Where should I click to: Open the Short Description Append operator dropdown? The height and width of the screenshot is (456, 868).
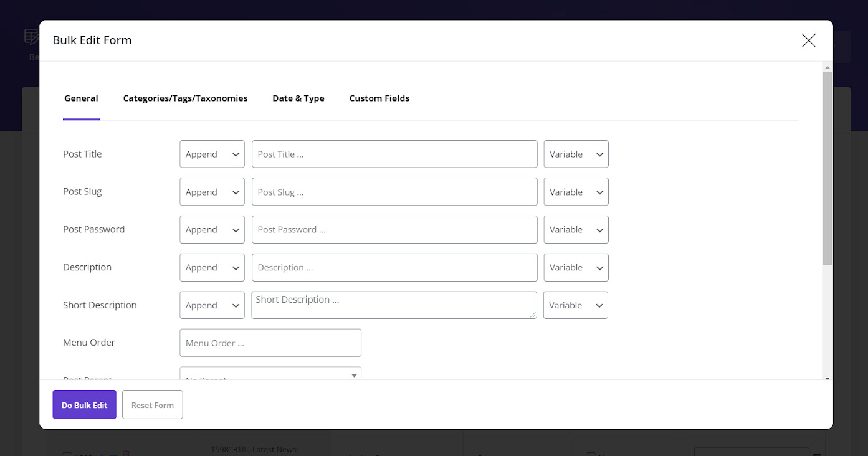pyautogui.click(x=212, y=305)
